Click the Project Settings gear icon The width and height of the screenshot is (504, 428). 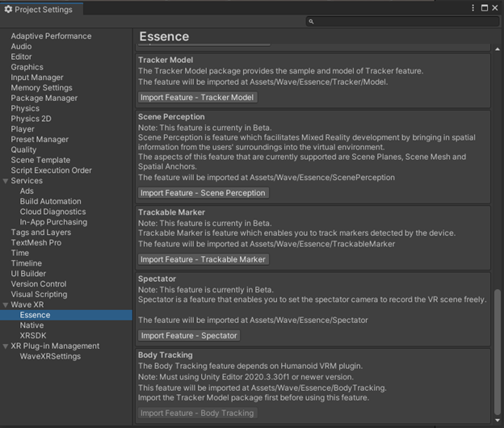click(x=8, y=10)
